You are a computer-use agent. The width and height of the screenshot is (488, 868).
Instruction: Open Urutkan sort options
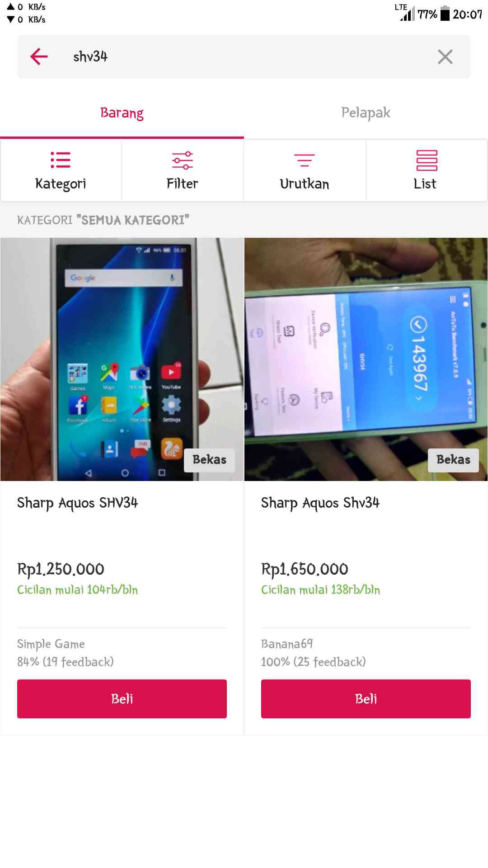[x=305, y=170]
